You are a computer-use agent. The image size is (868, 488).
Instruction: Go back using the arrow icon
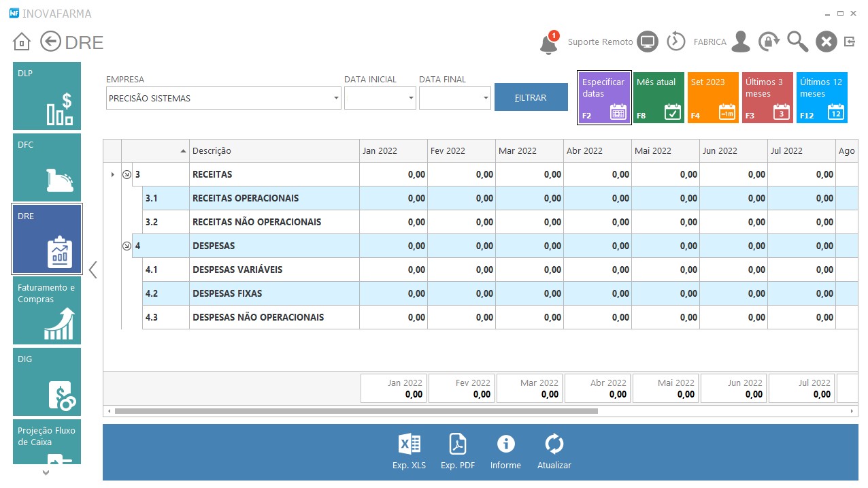click(x=50, y=42)
